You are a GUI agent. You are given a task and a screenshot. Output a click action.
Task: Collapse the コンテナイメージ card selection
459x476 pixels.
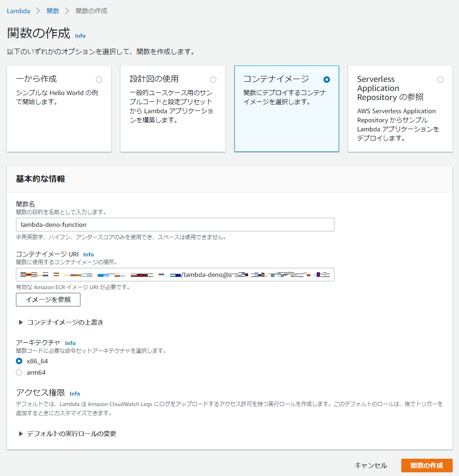pos(327,79)
